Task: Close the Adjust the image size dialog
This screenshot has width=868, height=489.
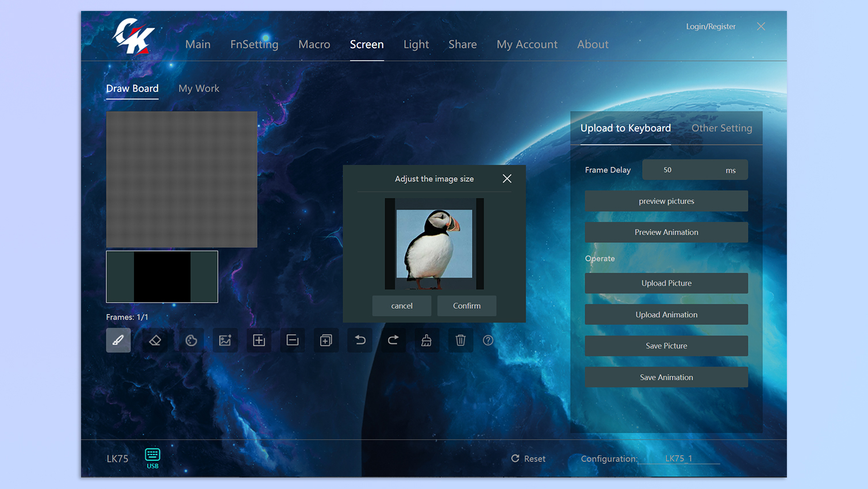Action: 507,179
